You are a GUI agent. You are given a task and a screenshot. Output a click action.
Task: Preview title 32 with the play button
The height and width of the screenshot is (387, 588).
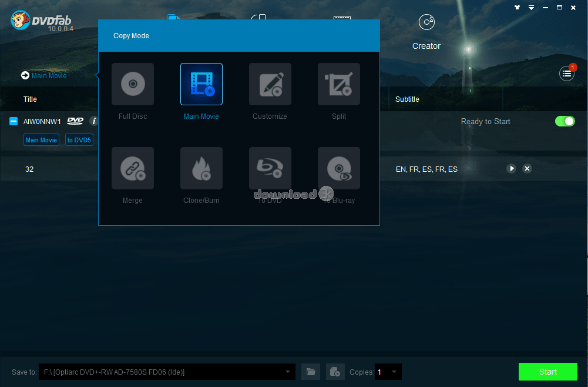[511, 169]
